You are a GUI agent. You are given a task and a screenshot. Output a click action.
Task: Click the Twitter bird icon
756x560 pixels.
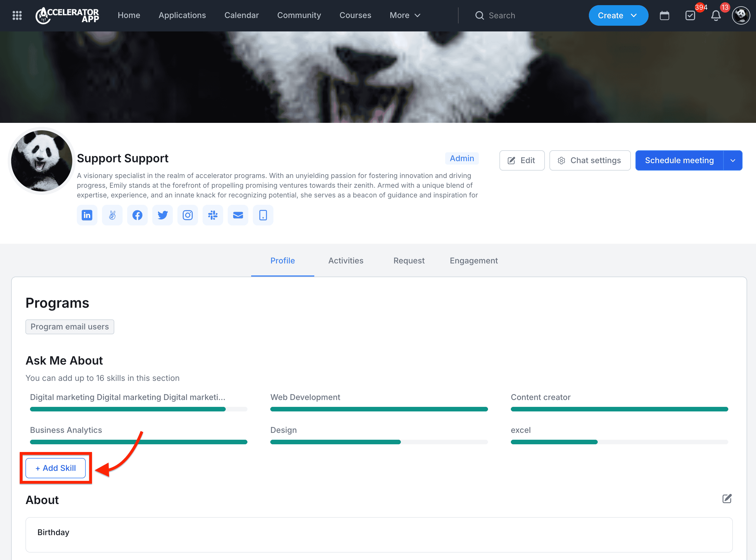(x=162, y=215)
